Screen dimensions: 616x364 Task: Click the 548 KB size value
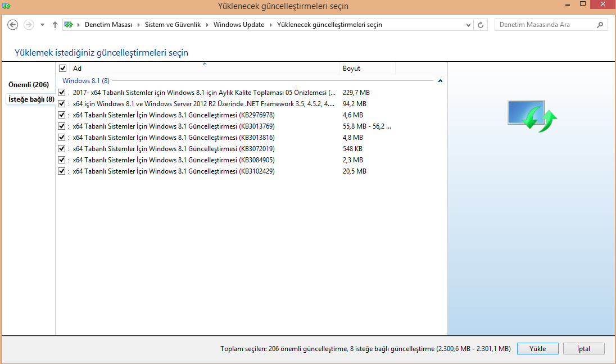tap(352, 149)
